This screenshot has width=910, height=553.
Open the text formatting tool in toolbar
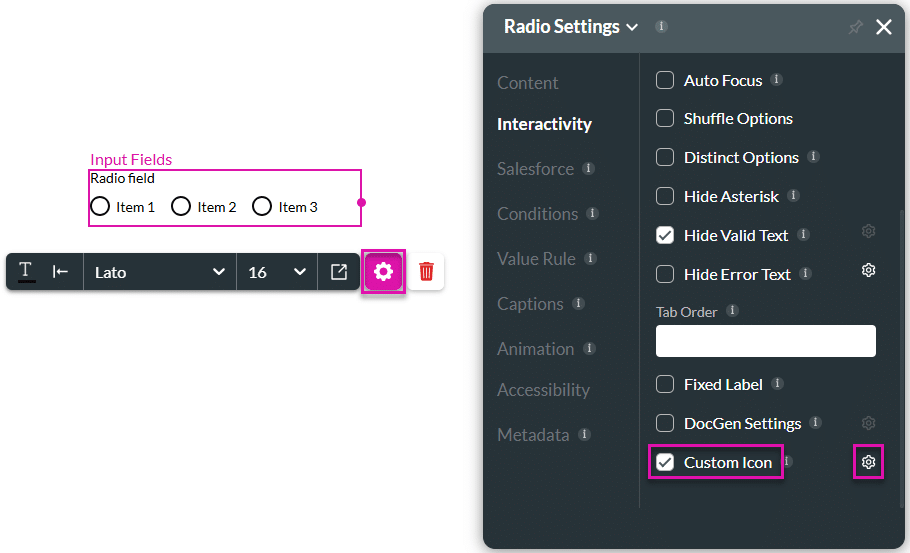click(27, 272)
